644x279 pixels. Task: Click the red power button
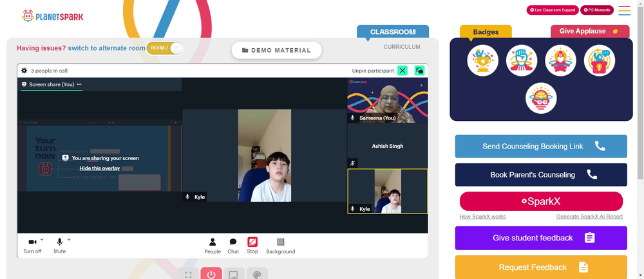(x=211, y=274)
